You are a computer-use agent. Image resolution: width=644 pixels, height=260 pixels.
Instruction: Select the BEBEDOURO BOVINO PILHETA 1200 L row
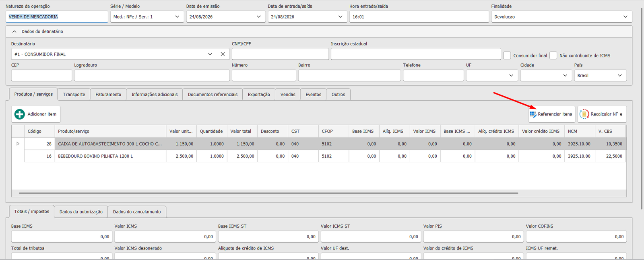tap(325, 156)
